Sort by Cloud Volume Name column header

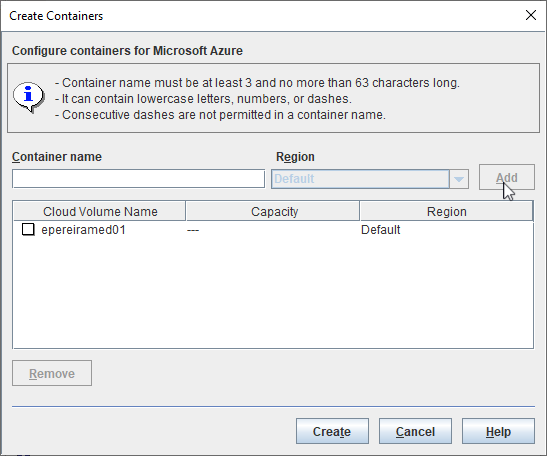point(100,211)
